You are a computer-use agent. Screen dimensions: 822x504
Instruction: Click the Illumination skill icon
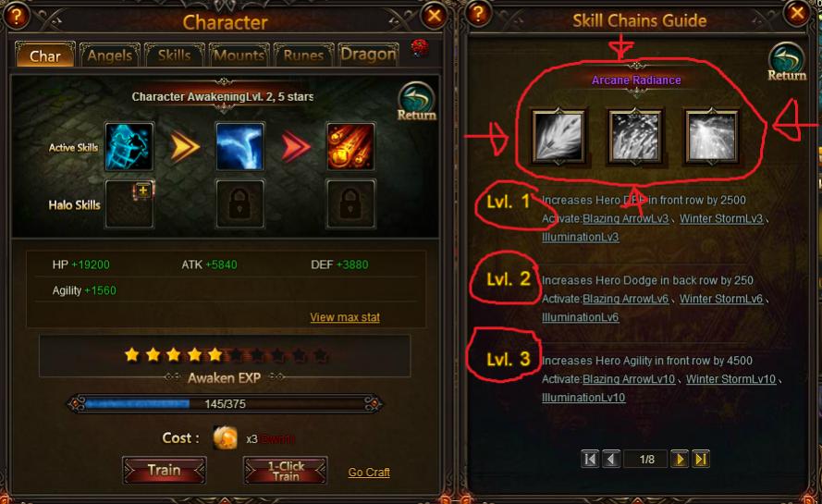(x=712, y=136)
